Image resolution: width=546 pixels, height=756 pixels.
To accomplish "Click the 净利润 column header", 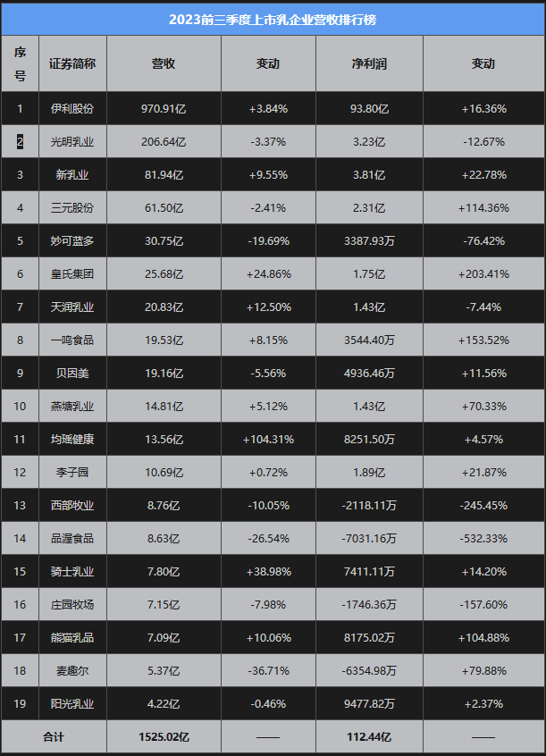I will point(369,63).
